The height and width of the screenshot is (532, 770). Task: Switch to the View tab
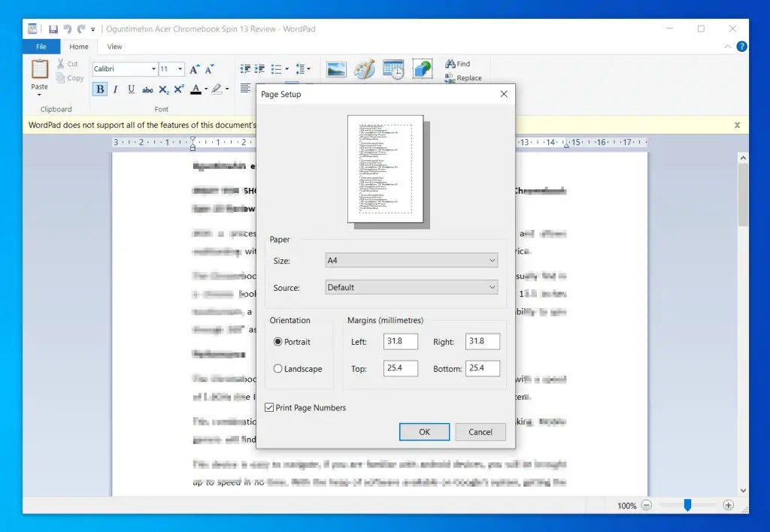point(114,46)
